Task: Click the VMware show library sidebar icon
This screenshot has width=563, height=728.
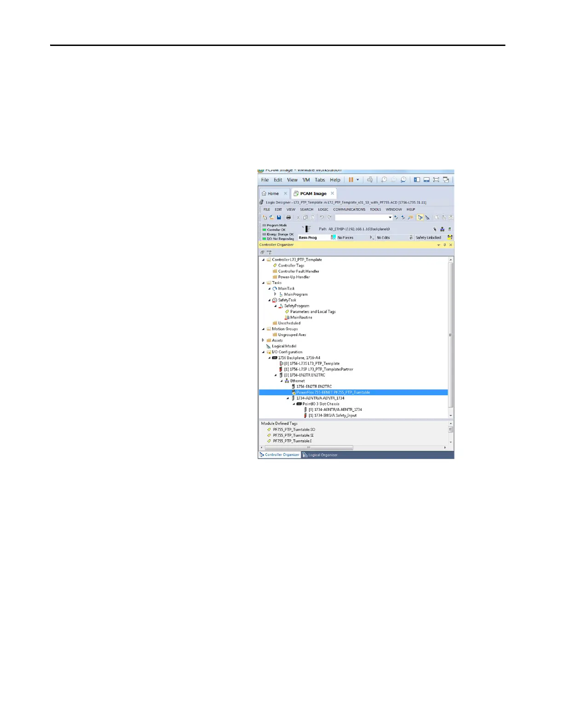Action: (417, 180)
